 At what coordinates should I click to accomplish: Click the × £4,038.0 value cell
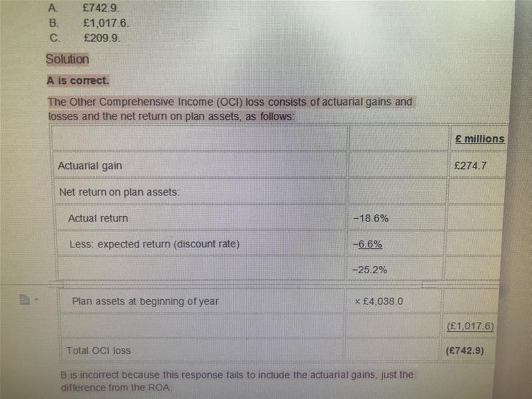click(x=393, y=301)
